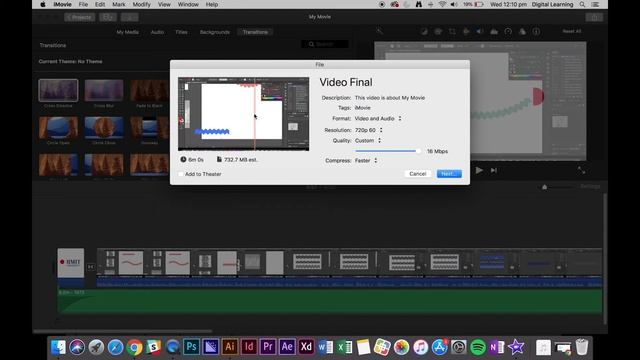Viewport: 640px width, 360px height.
Task: Open the Compress dropdown showing Faster
Action: pos(366,160)
